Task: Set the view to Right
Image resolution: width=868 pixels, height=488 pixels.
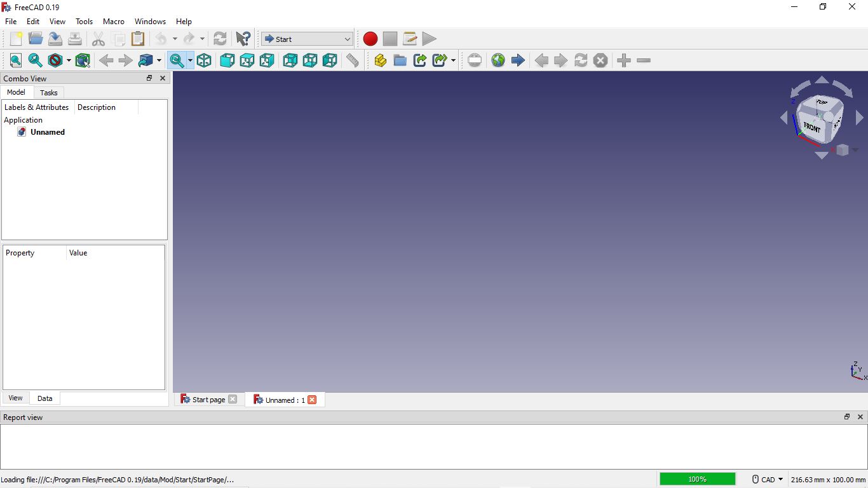Action: [267, 60]
